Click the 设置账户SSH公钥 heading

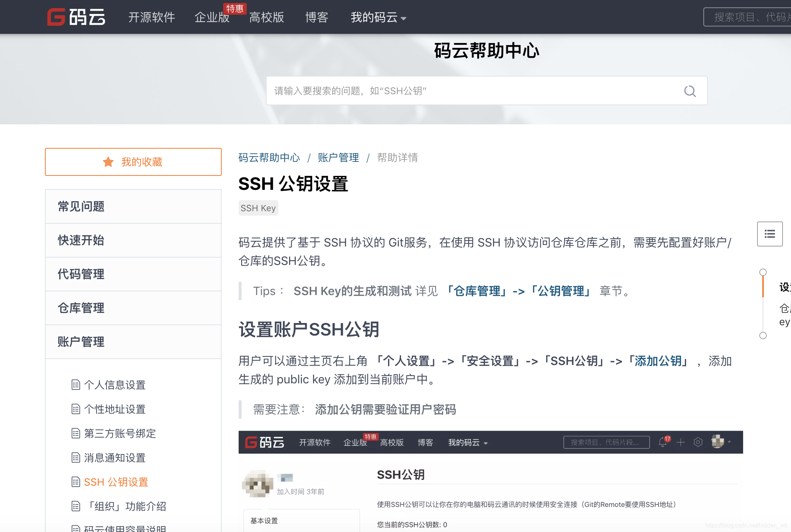click(309, 329)
